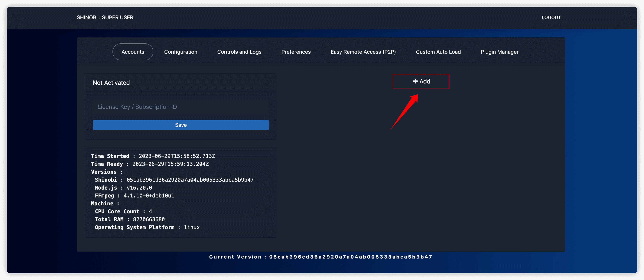Click the SHINOBI : SUPER USER title
This screenshot has height=280, width=644.
tap(105, 18)
